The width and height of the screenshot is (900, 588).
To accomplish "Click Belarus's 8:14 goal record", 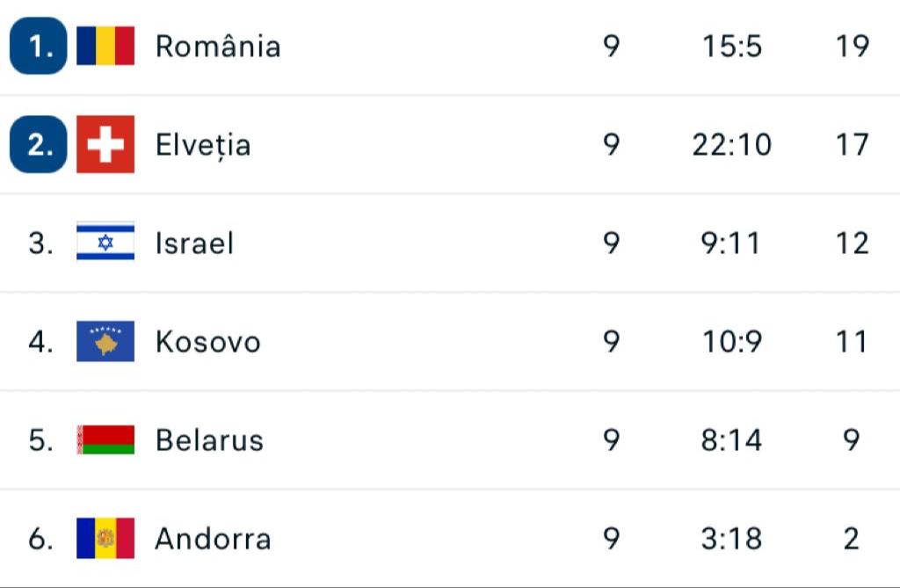I will 731,439.
